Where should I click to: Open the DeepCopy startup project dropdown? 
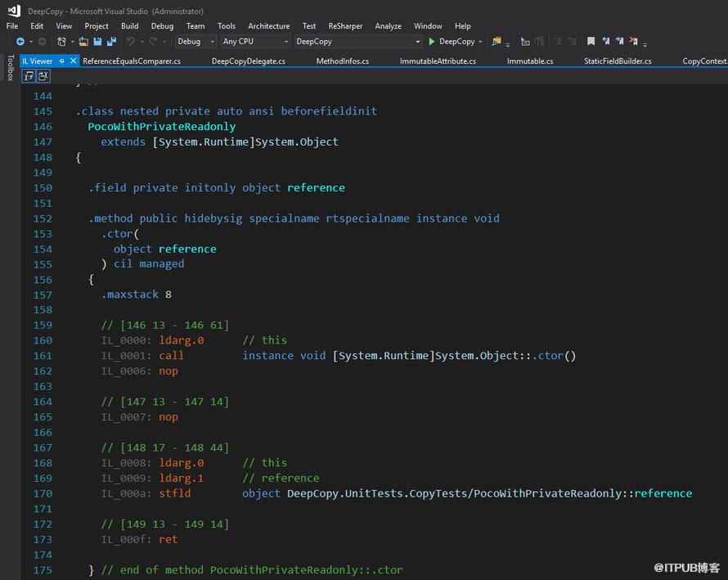point(358,42)
